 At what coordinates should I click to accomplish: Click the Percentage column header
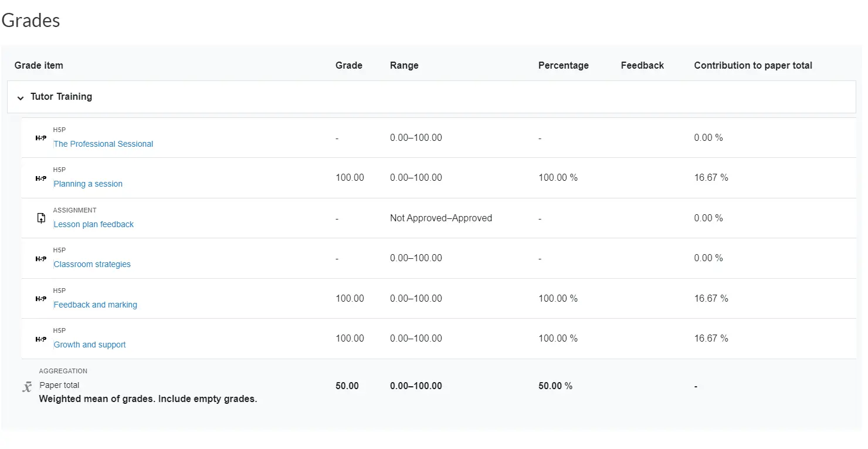[x=563, y=65]
